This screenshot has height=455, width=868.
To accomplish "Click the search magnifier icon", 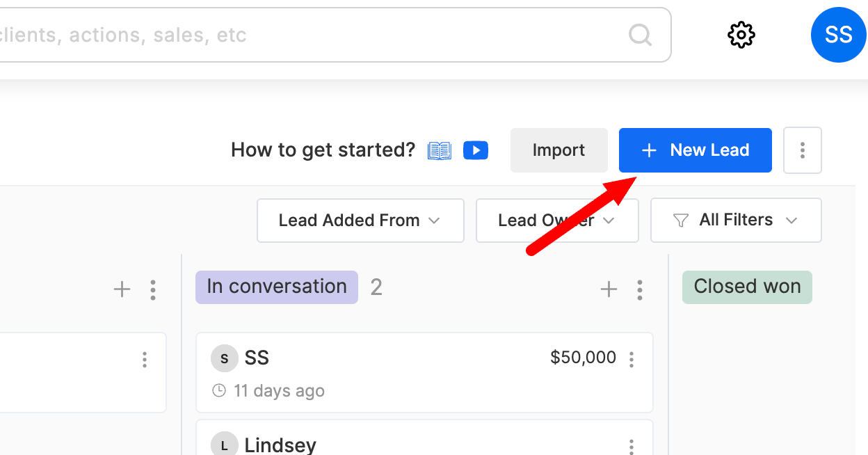I will tap(640, 34).
